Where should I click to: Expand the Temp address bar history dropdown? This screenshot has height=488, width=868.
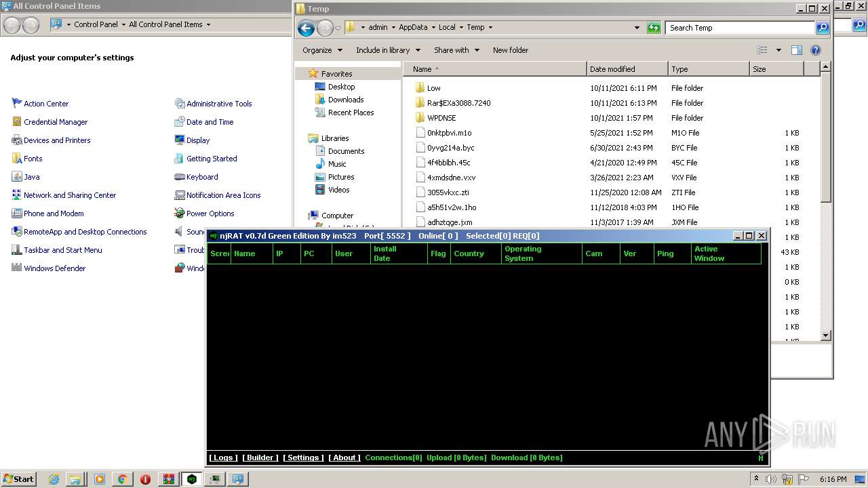(x=637, y=28)
